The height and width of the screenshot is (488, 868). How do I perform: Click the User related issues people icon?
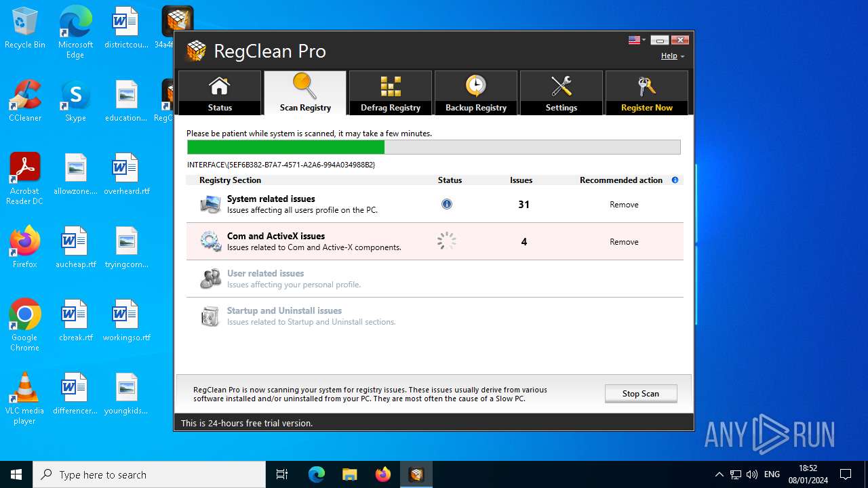pos(210,279)
